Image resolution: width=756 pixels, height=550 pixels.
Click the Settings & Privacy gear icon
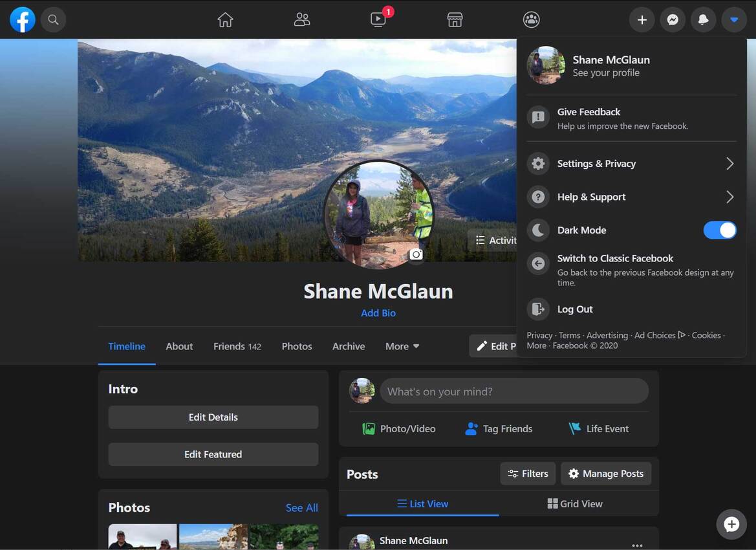point(538,164)
